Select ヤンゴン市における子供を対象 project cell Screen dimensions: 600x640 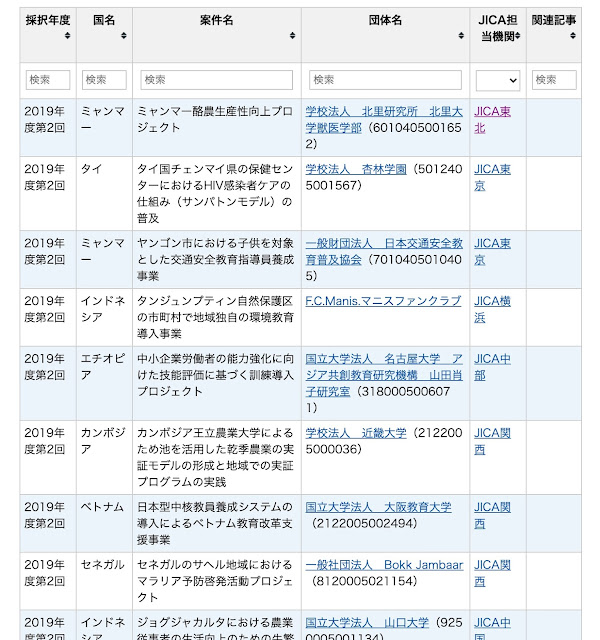tap(217, 260)
